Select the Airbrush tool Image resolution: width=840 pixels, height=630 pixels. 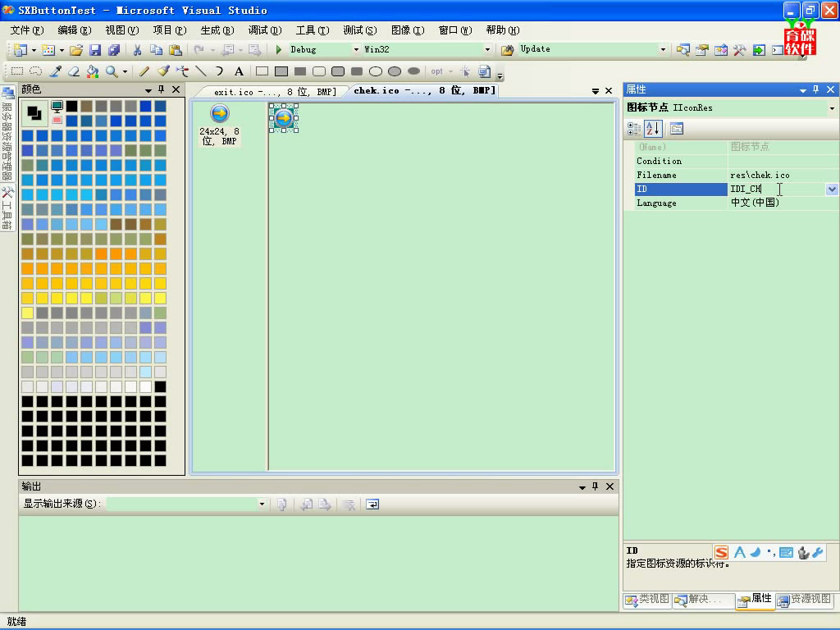tap(182, 71)
